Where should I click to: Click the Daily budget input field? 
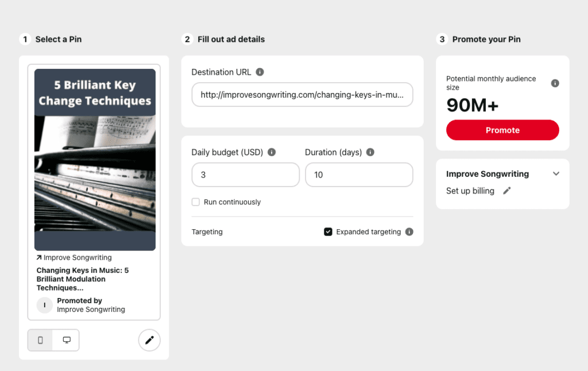(245, 175)
